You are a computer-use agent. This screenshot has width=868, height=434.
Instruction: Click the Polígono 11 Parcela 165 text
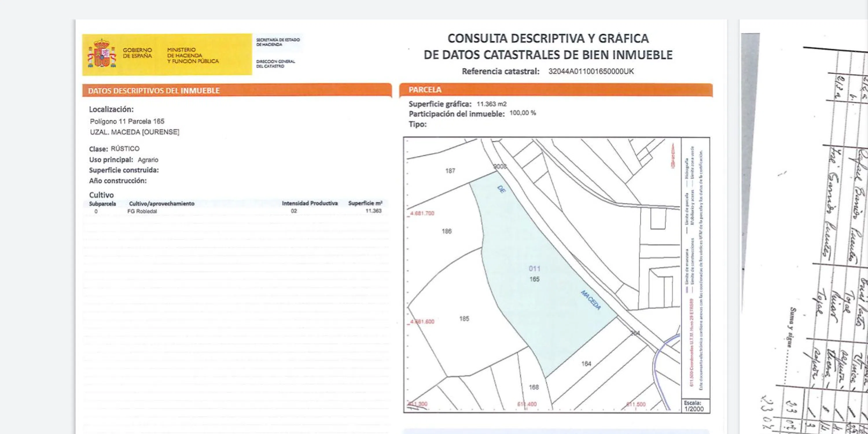pyautogui.click(x=127, y=121)
